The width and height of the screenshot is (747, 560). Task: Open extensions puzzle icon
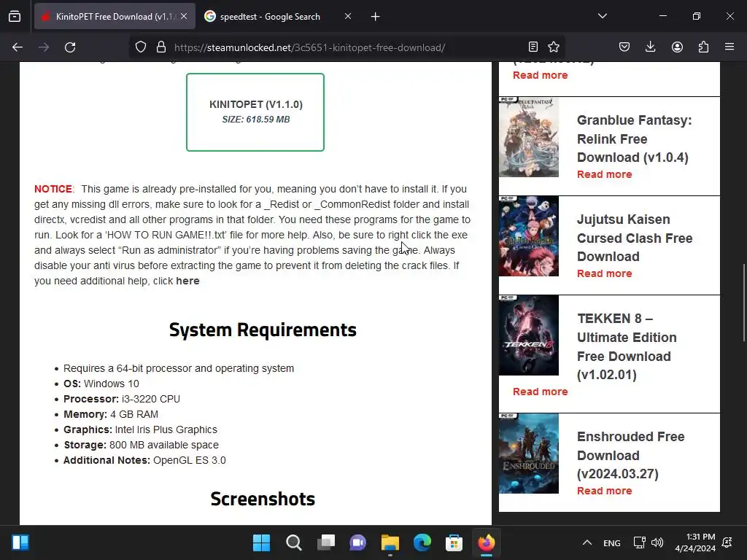[703, 47]
